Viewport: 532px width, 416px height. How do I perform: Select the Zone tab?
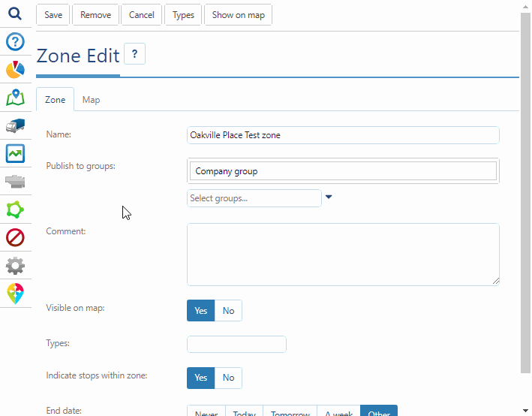click(x=55, y=100)
